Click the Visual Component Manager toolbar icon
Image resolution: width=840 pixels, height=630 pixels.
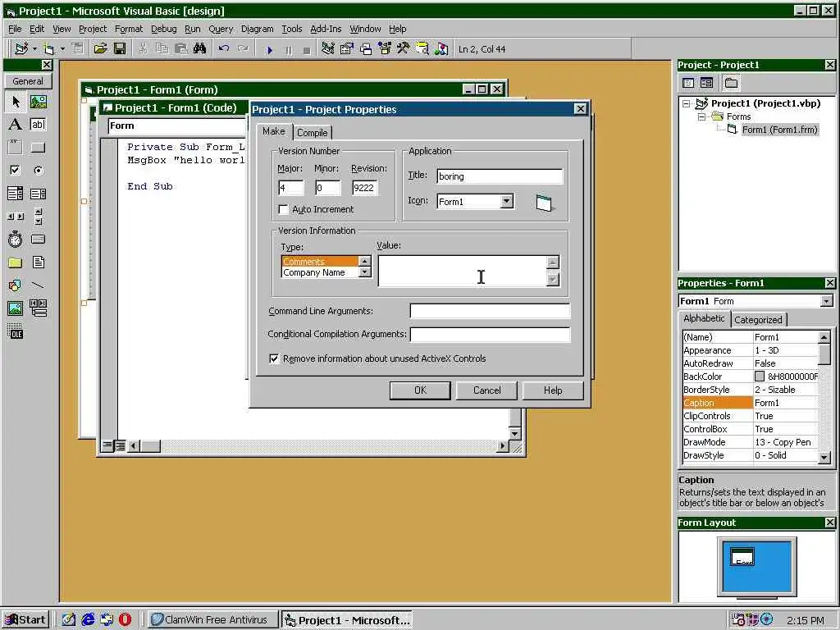click(441, 49)
